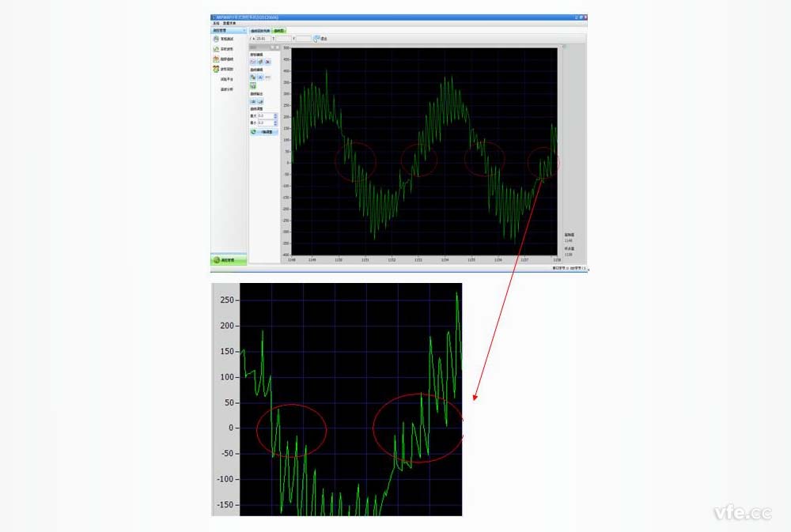
Task: Select the fourth sidebar item, waveform playback
Action: 216,70
